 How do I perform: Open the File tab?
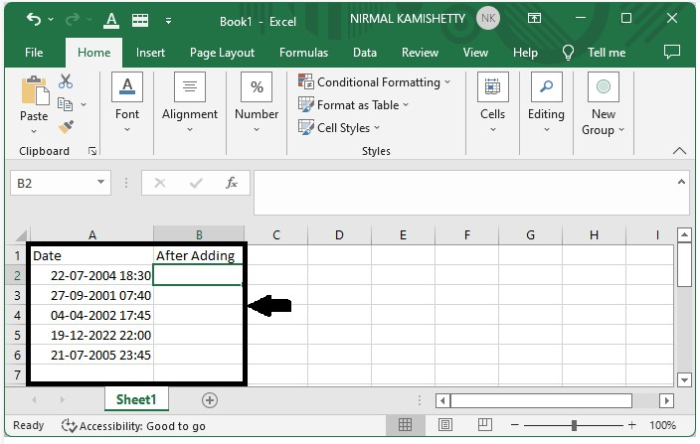(34, 53)
